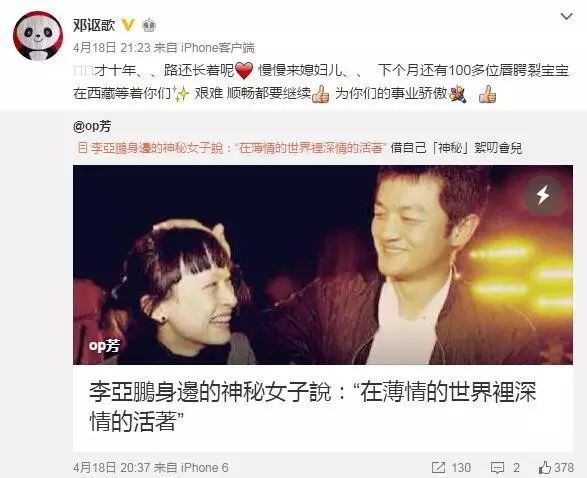This screenshot has width=587, height=478.
Task: Click the red heart emoji in post
Action: coord(244,71)
